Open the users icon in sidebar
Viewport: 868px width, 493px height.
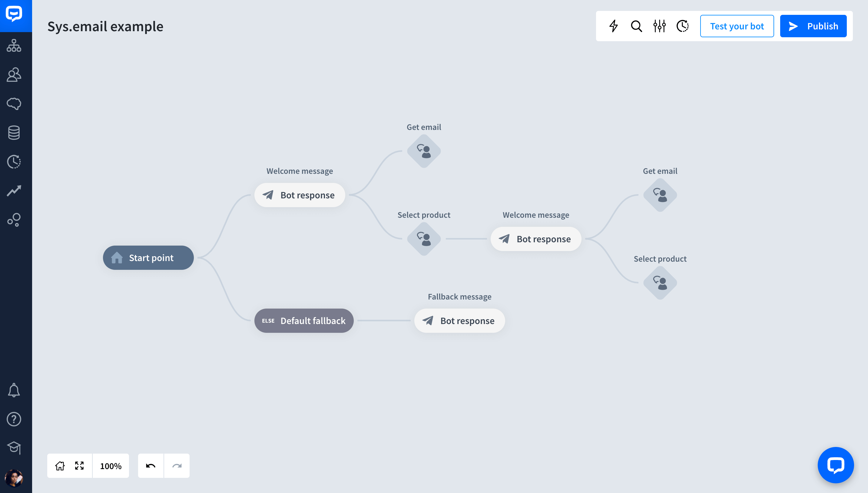pyautogui.click(x=14, y=74)
